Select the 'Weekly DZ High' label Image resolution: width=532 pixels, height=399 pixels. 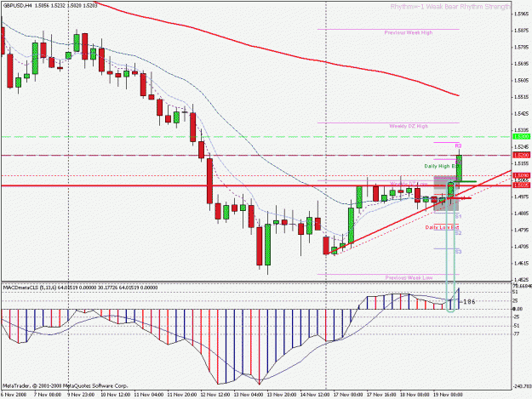coord(409,126)
